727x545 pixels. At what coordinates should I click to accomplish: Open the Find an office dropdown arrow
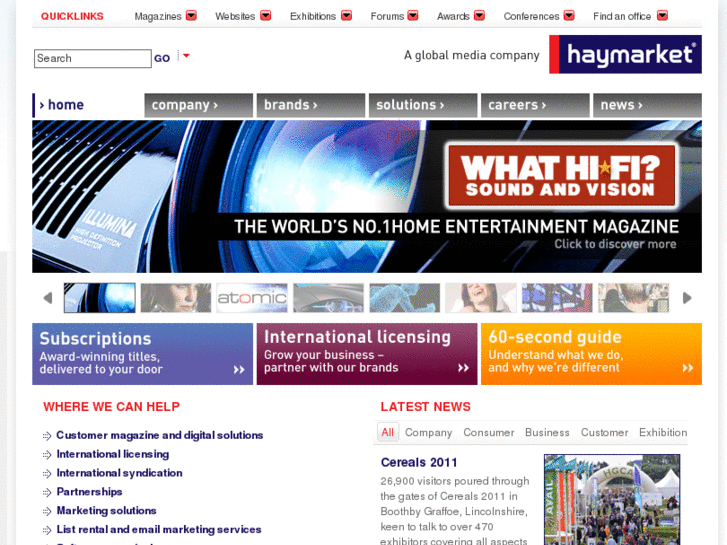click(663, 16)
